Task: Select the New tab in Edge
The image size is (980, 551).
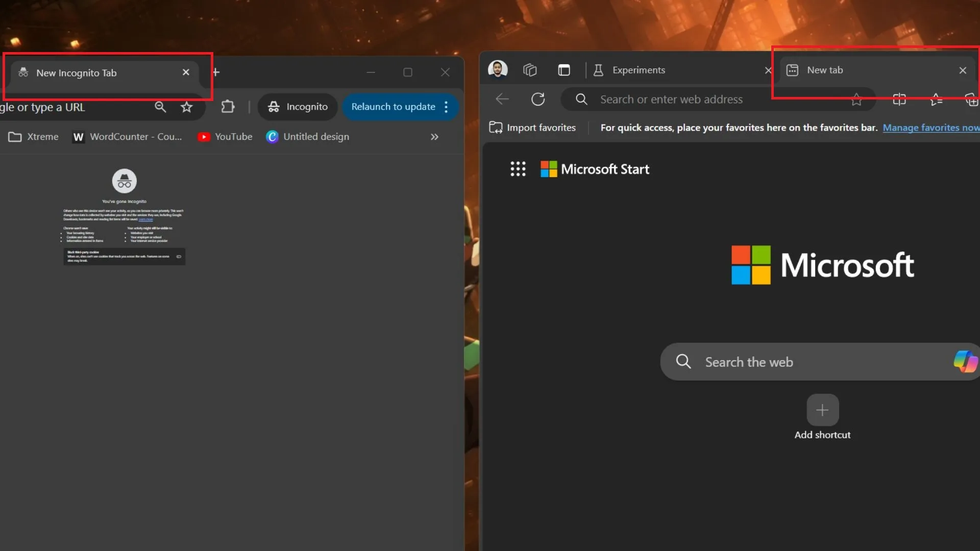Action: point(869,70)
